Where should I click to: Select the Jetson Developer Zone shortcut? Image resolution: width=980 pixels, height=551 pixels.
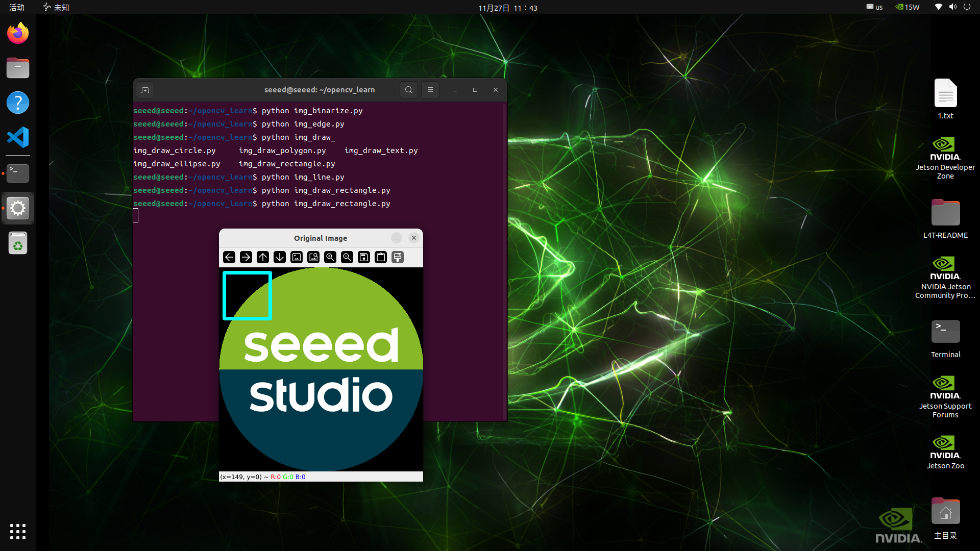[945, 158]
